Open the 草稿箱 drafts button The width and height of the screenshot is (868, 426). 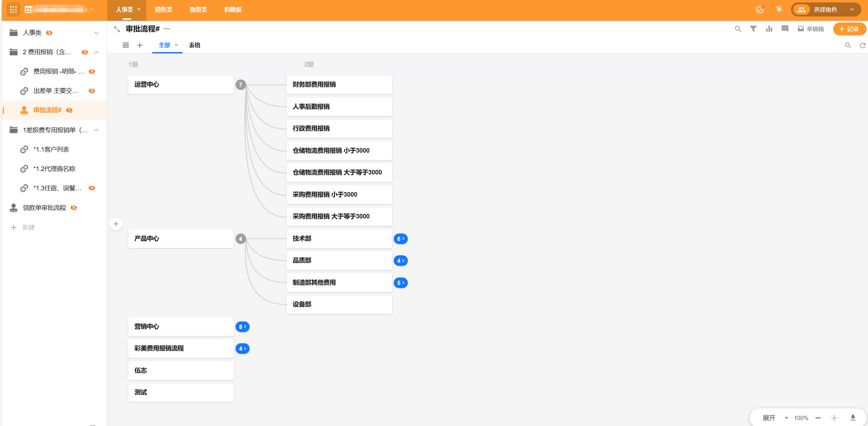[811, 29]
